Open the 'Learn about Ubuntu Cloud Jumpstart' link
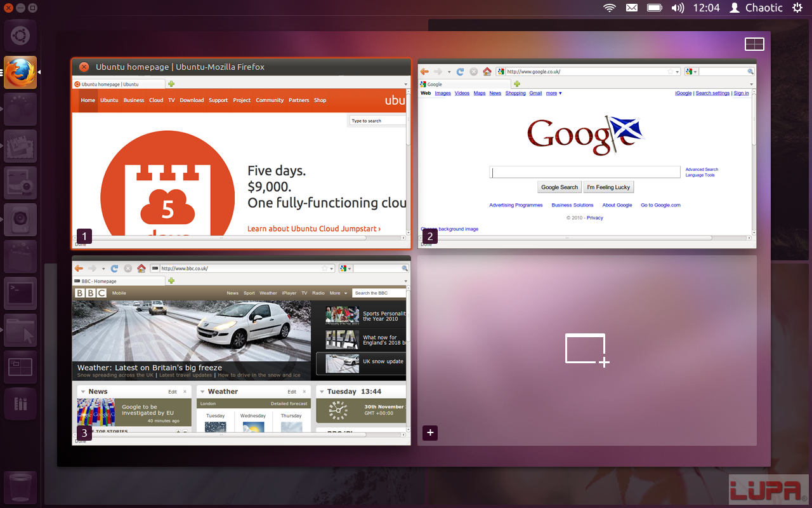Image resolution: width=812 pixels, height=508 pixels. tap(314, 229)
